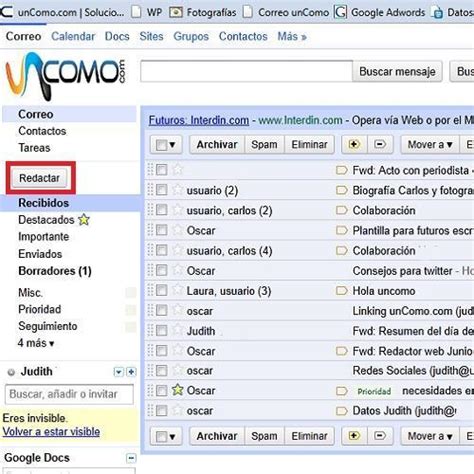Click bottom Eliminar button

(309, 436)
